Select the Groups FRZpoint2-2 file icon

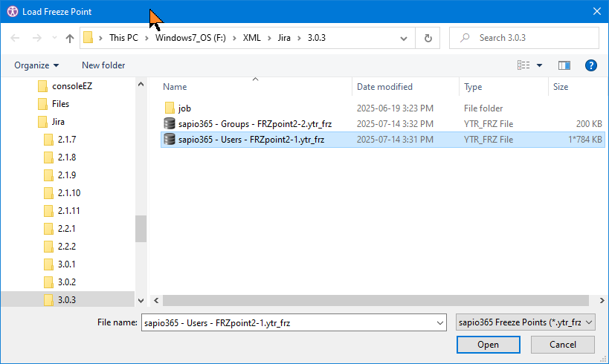pos(170,123)
